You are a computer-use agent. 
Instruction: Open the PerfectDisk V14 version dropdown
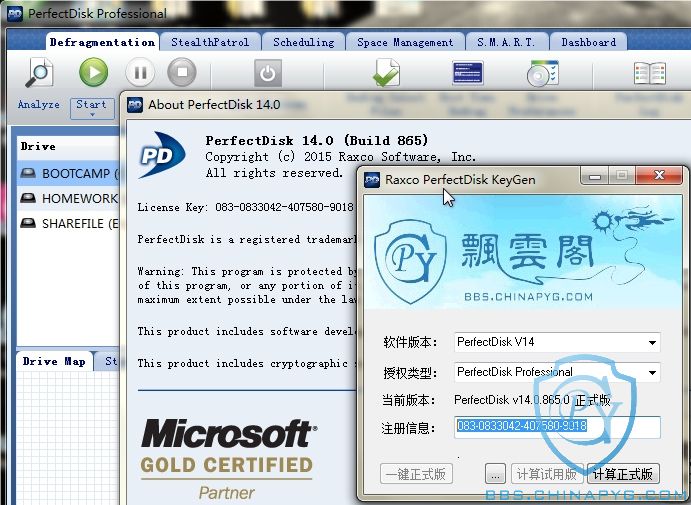(x=557, y=342)
